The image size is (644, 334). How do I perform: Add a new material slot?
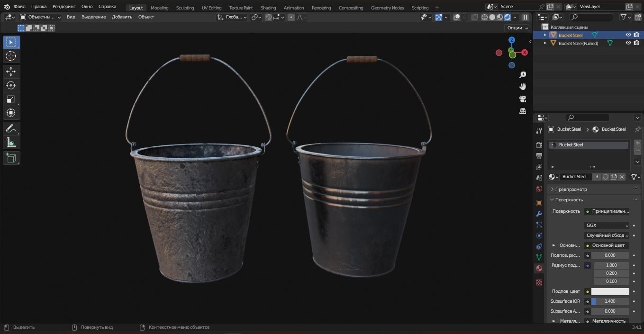coord(637,143)
